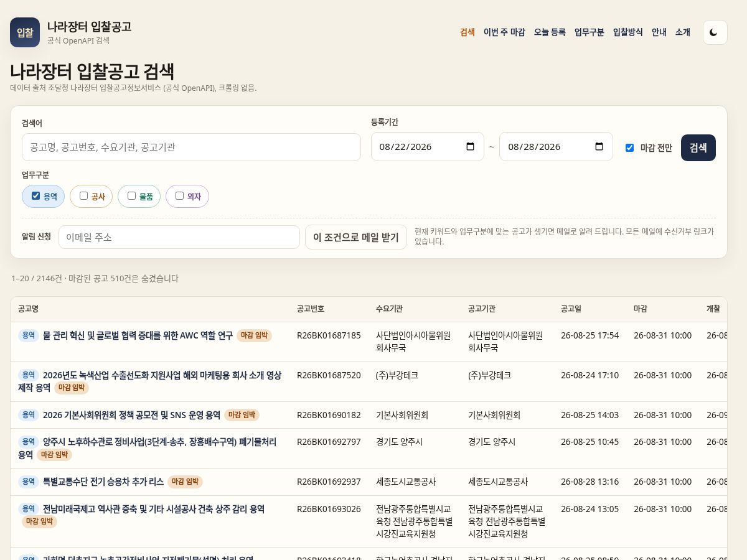747x560 pixels.
Task: Focus the 이메일 주소 input field
Action: point(179,237)
